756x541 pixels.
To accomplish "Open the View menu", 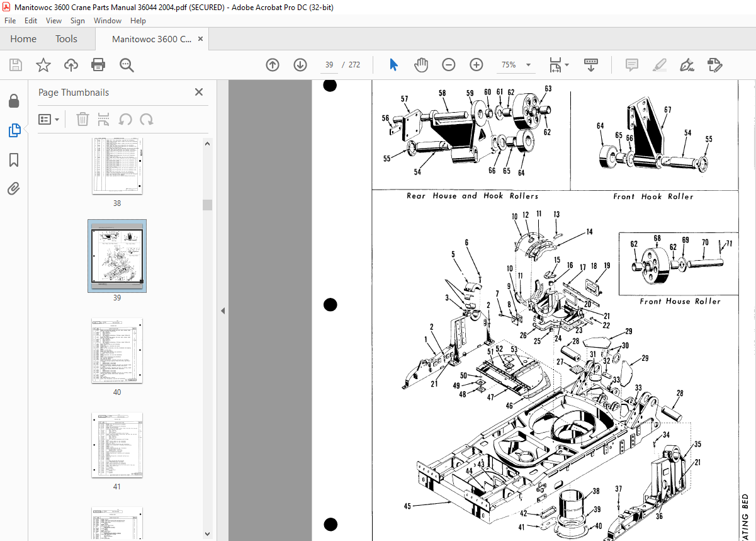I will pos(54,21).
